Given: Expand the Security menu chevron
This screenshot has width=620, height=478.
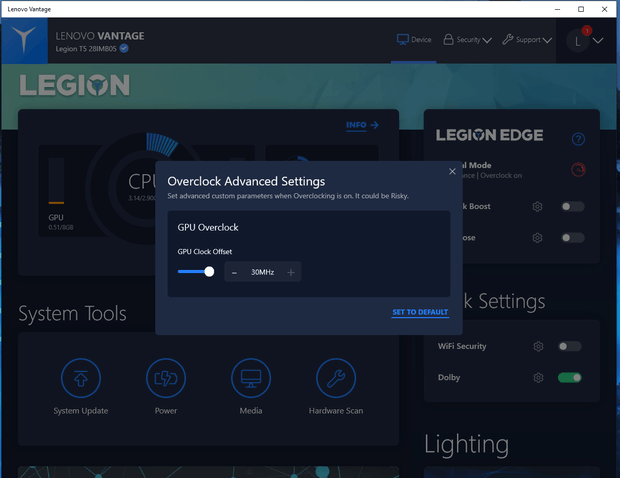Looking at the screenshot, I should [487, 40].
